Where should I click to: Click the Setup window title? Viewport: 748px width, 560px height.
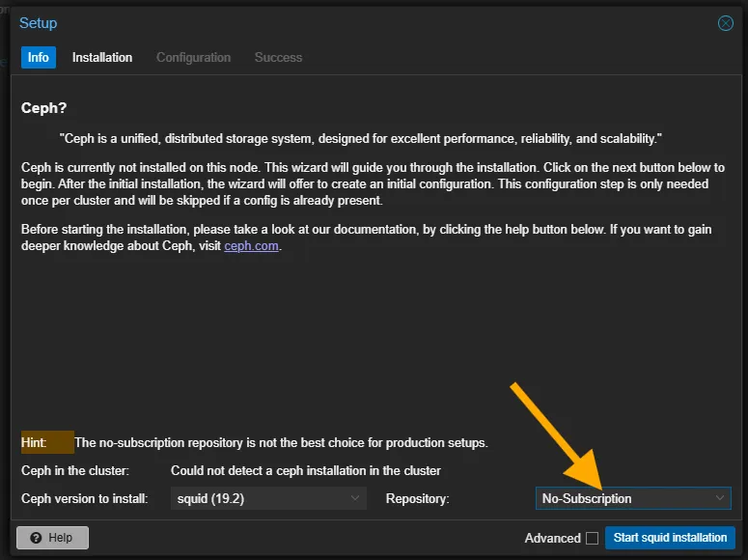[x=39, y=23]
